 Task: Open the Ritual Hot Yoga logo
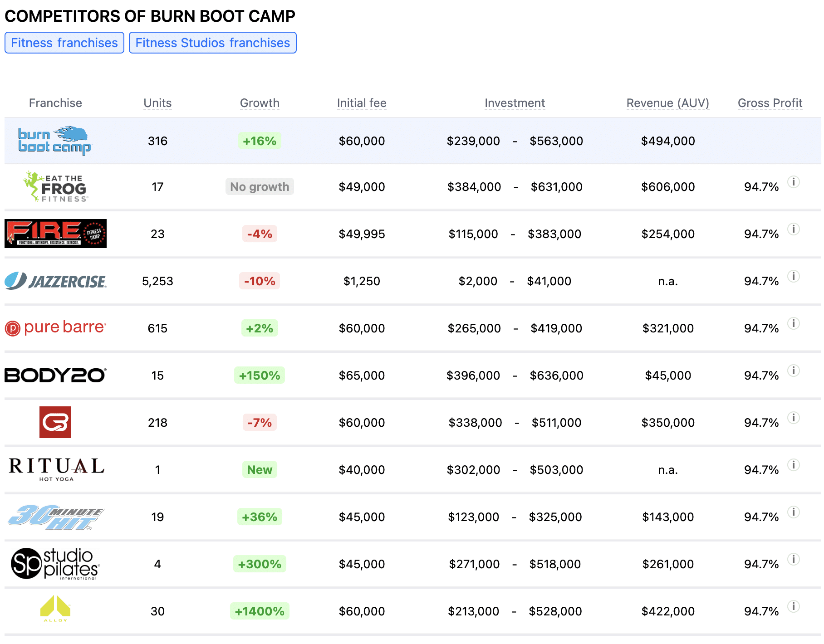tap(56, 469)
